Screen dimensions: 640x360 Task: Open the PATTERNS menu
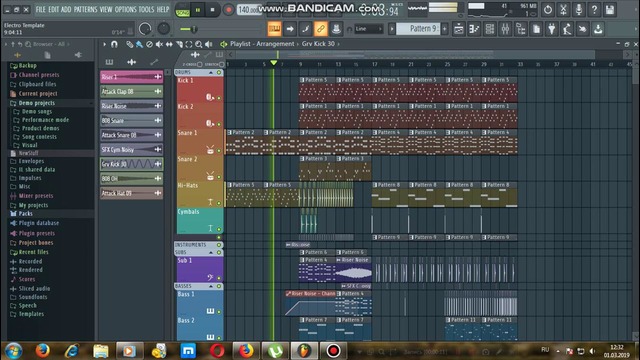(x=86, y=9)
